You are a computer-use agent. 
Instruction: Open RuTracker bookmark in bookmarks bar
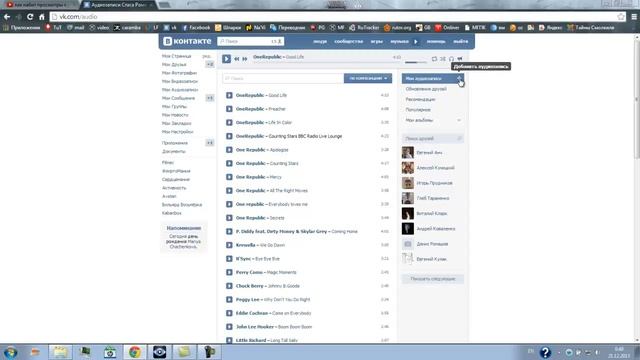click(x=364, y=28)
